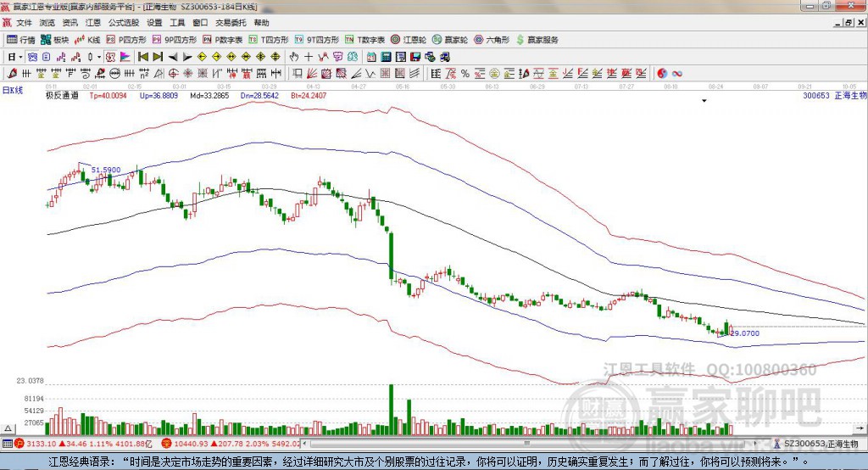The height and width of the screenshot is (470, 868).
Task: Open the 文件 menu
Action: point(25,23)
